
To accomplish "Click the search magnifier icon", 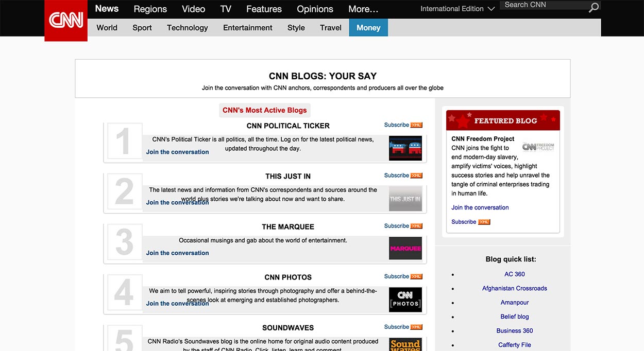I will pyautogui.click(x=594, y=7).
